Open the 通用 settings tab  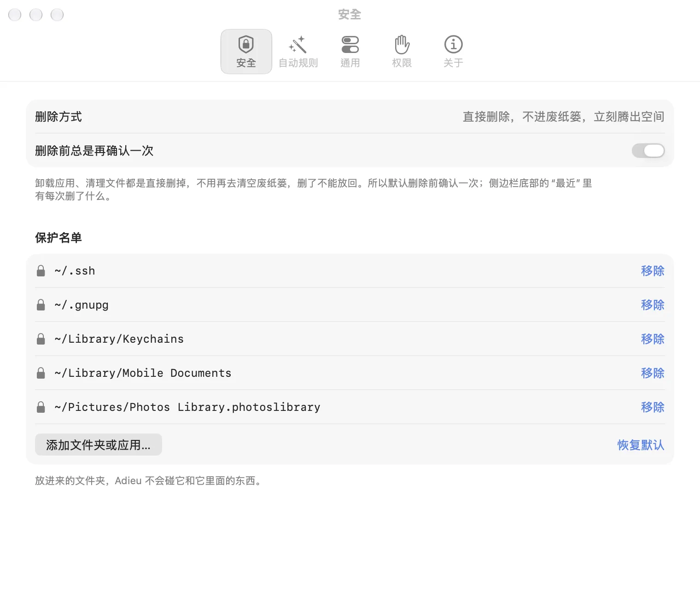(x=350, y=52)
